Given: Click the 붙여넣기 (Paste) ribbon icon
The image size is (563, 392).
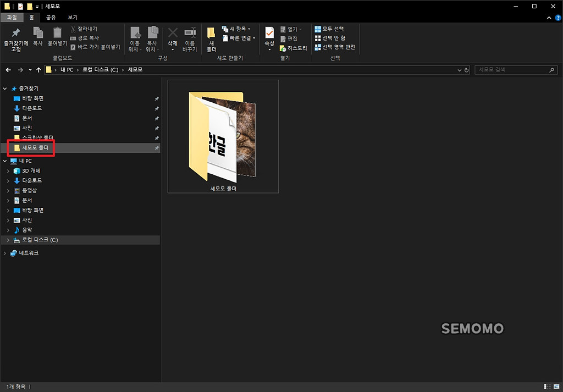Looking at the screenshot, I should (57, 37).
